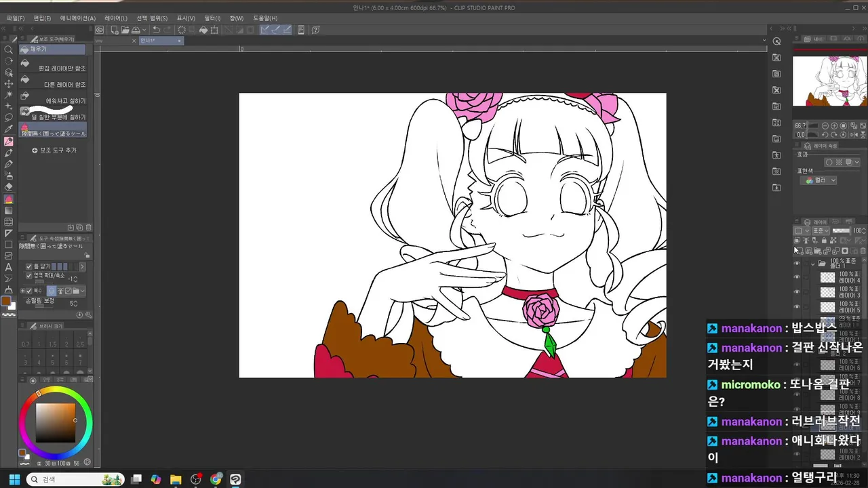The width and height of the screenshot is (868, 488).
Task: Click Windows taskbar search box
Action: click(x=75, y=479)
